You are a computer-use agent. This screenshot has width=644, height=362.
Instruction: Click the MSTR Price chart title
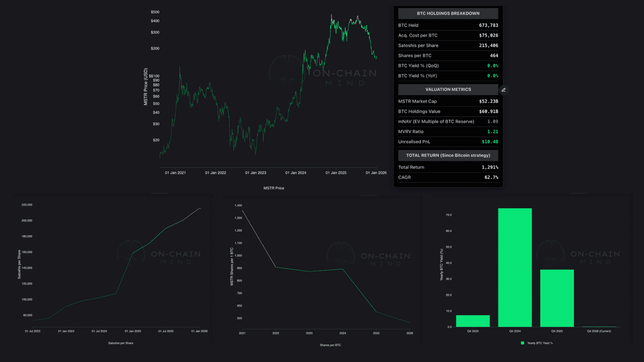273,188
